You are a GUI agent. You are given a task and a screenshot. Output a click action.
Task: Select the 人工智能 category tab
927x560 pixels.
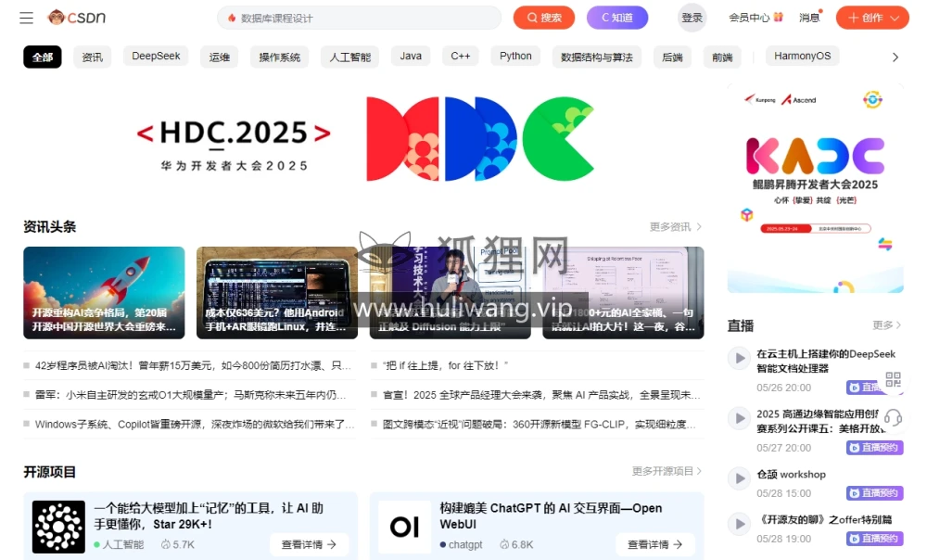(350, 57)
